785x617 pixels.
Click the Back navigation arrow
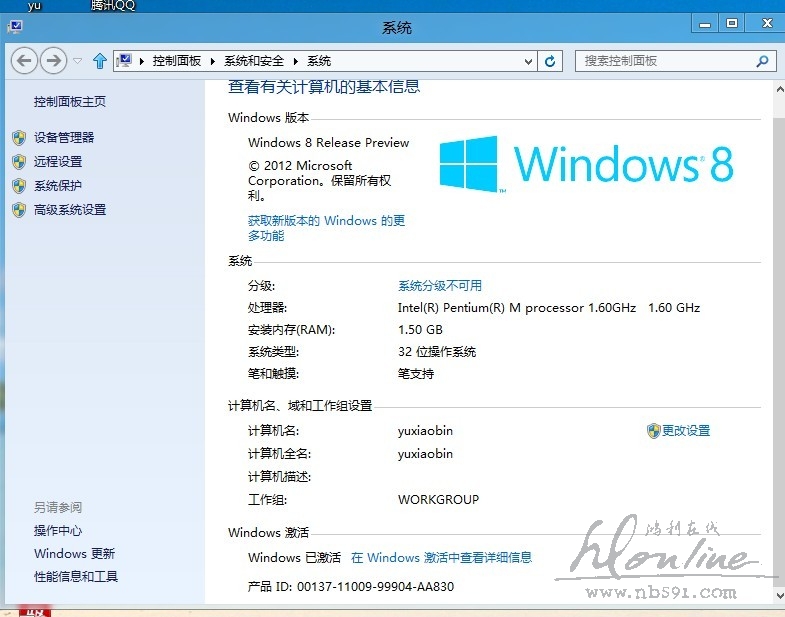tap(24, 61)
